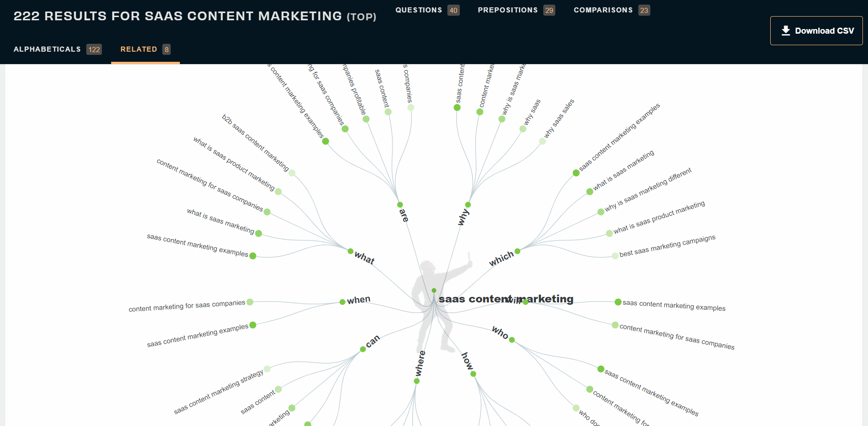Open the Prepositions tab
Screen dimensions: 868x426
516,10
